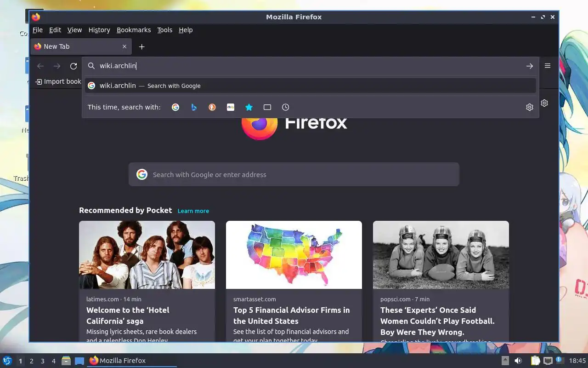Click the band photo thumbnail
Viewport: 588px width, 368px height.
click(x=147, y=255)
